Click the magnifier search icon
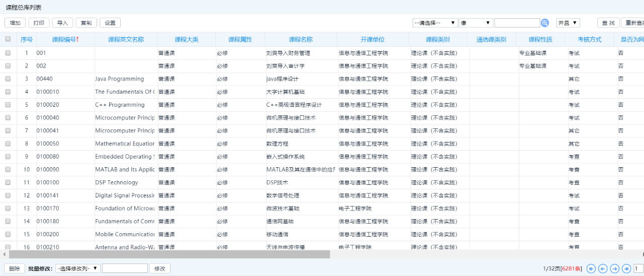Screen dimensions: 644x276 click(545, 23)
